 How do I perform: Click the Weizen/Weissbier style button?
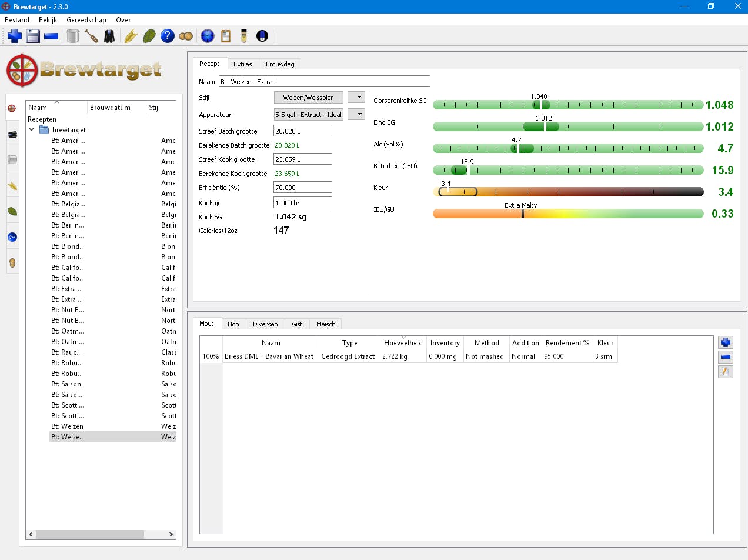[308, 98]
